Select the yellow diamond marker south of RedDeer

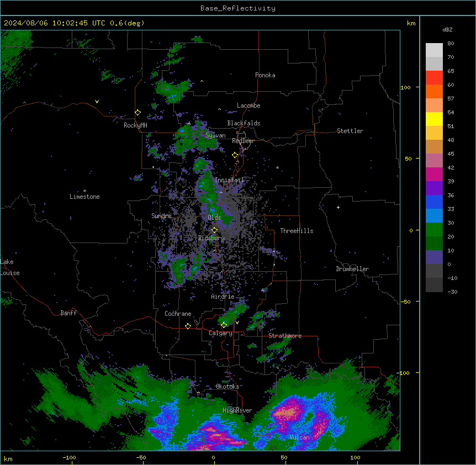tap(235, 155)
